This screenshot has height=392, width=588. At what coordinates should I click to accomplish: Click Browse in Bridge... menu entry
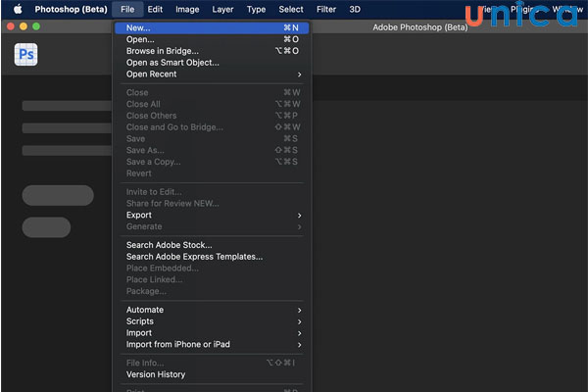coord(162,51)
